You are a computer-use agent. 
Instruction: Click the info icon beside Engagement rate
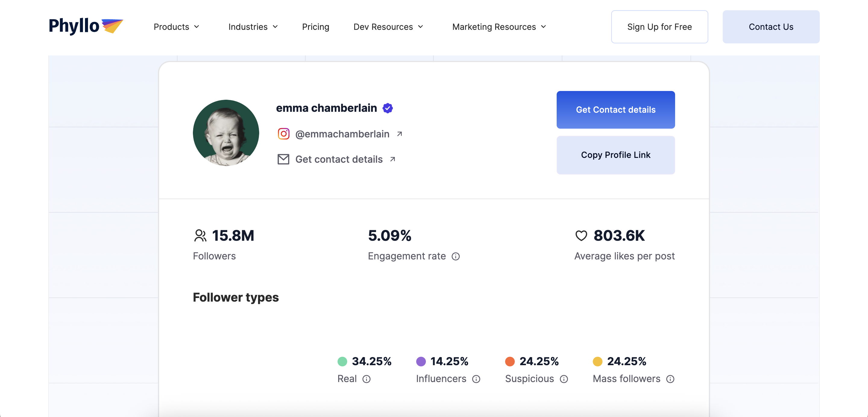coord(456,256)
